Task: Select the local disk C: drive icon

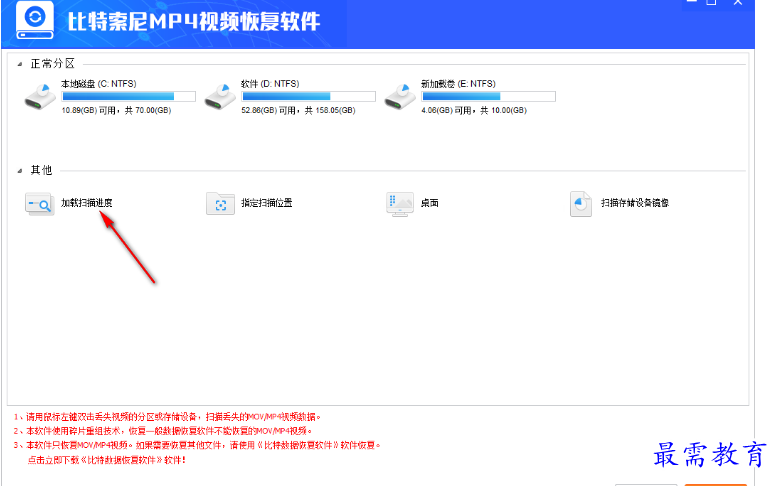Action: 40,96
